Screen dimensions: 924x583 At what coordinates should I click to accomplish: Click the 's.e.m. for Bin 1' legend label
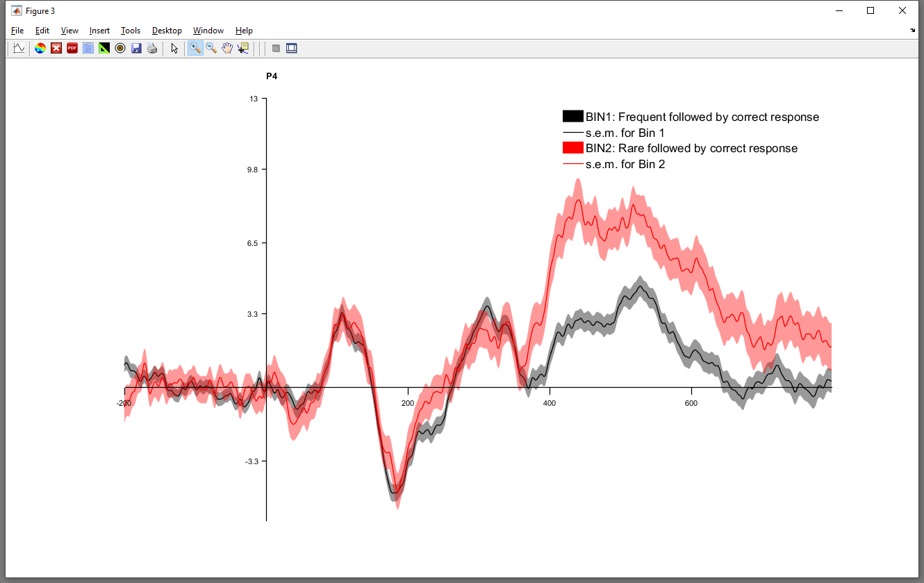click(625, 133)
